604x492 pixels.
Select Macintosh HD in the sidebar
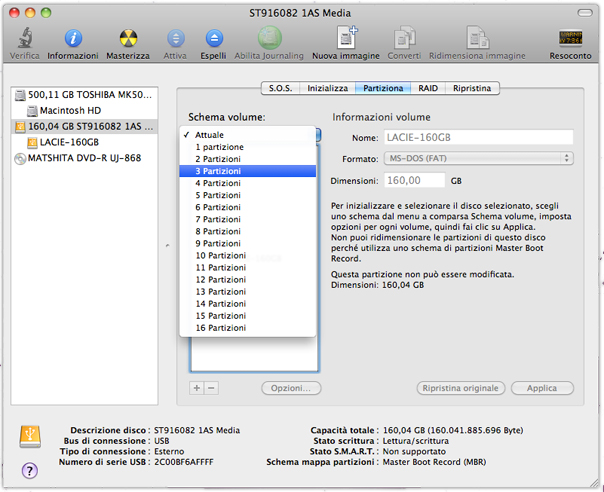[x=72, y=110]
